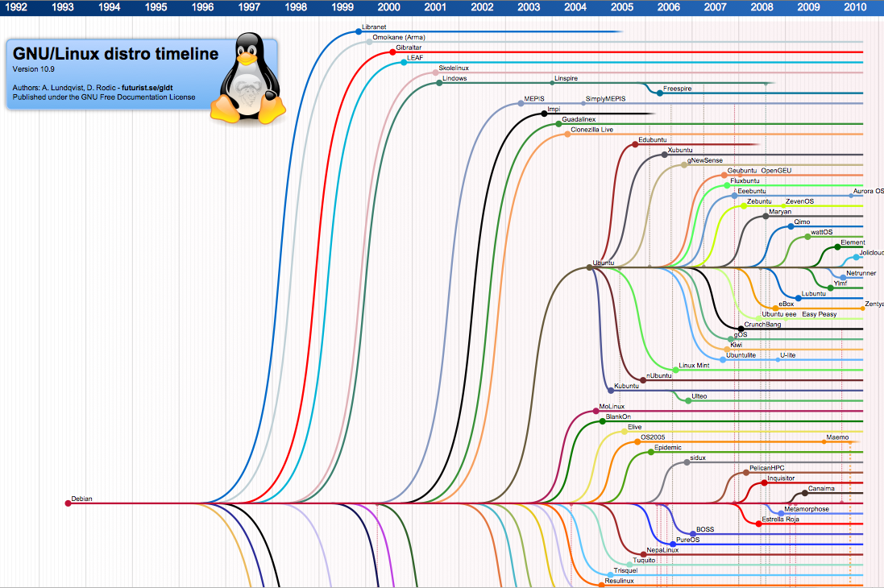This screenshot has height=588, width=884.
Task: Click the PureOS node
Action: click(x=673, y=544)
